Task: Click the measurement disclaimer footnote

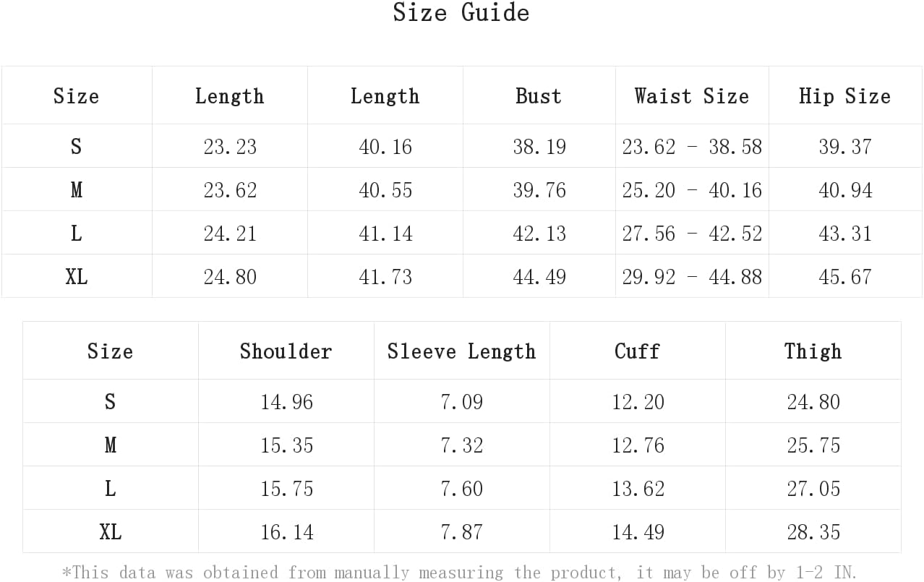Action: pos(459,573)
